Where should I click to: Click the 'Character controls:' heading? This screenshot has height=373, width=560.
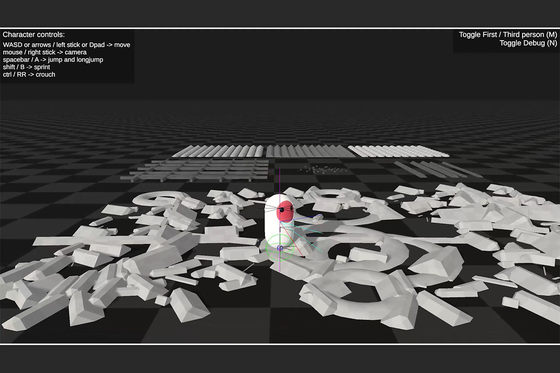(34, 35)
